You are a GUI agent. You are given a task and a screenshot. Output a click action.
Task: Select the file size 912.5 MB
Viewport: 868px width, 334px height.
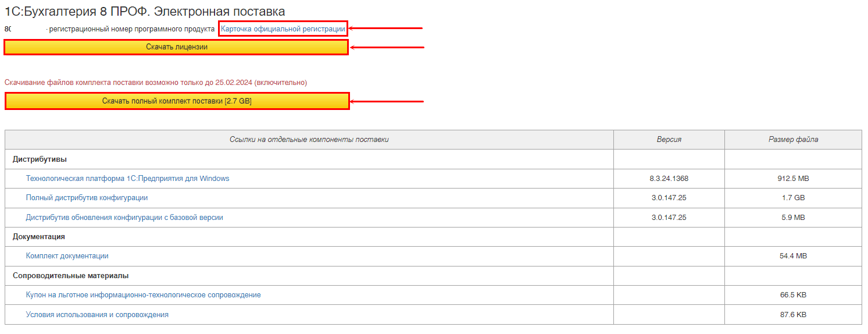pos(793,179)
